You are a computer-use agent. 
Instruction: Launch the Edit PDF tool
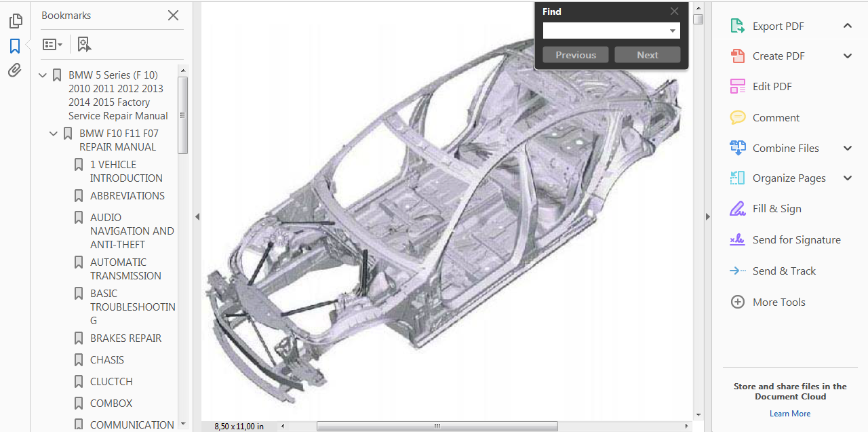tap(772, 86)
